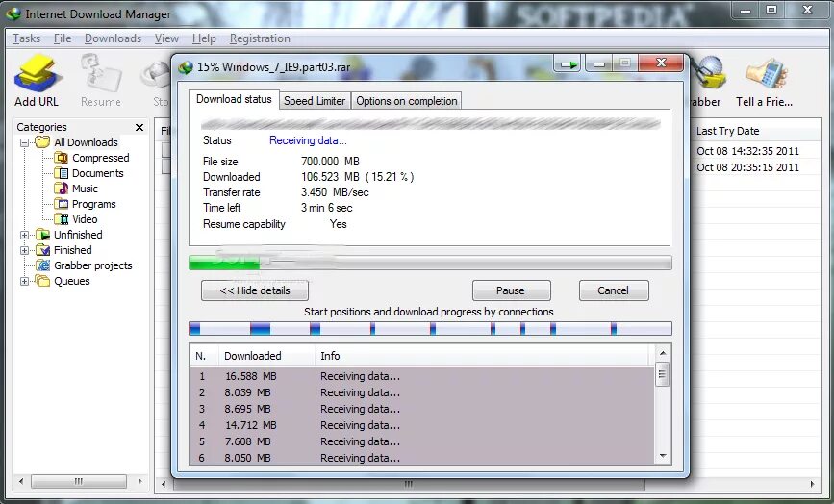834x504 pixels.
Task: Click up arrow of connections list scrollbar
Action: 663,352
